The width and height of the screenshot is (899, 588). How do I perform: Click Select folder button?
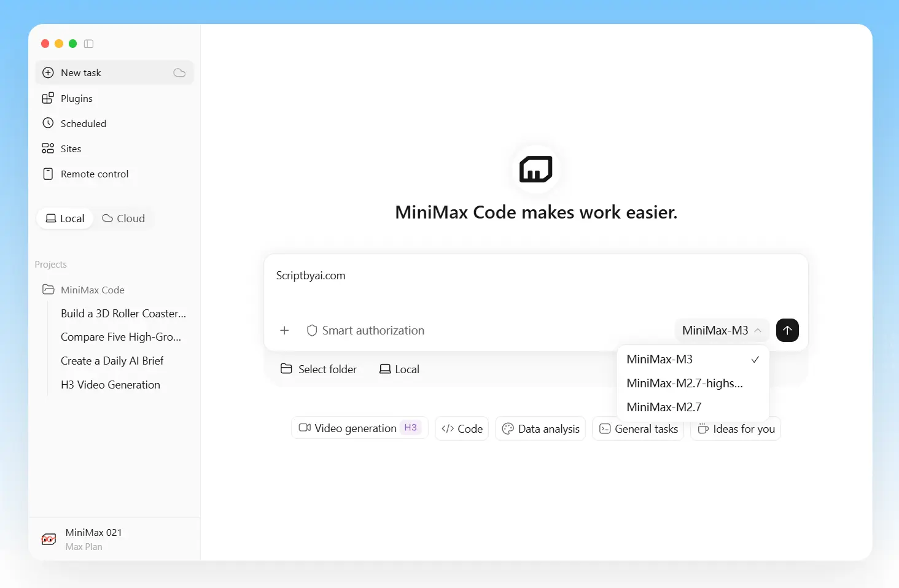pyautogui.click(x=319, y=369)
